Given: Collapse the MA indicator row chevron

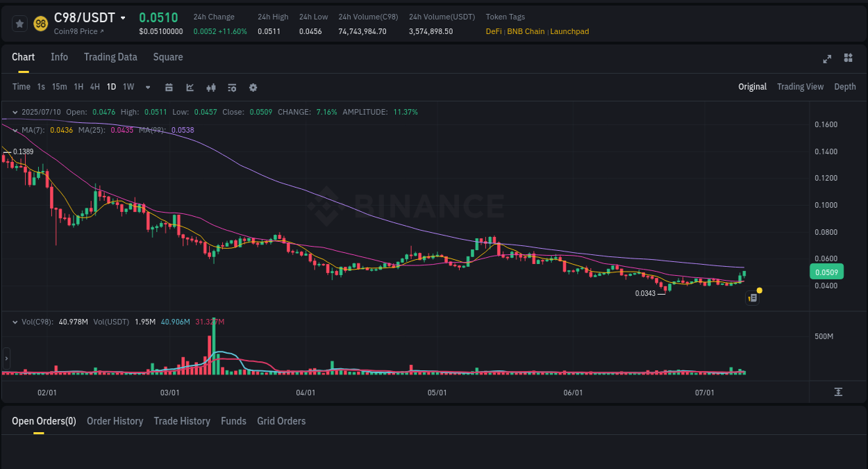Looking at the screenshot, I should click(x=14, y=130).
